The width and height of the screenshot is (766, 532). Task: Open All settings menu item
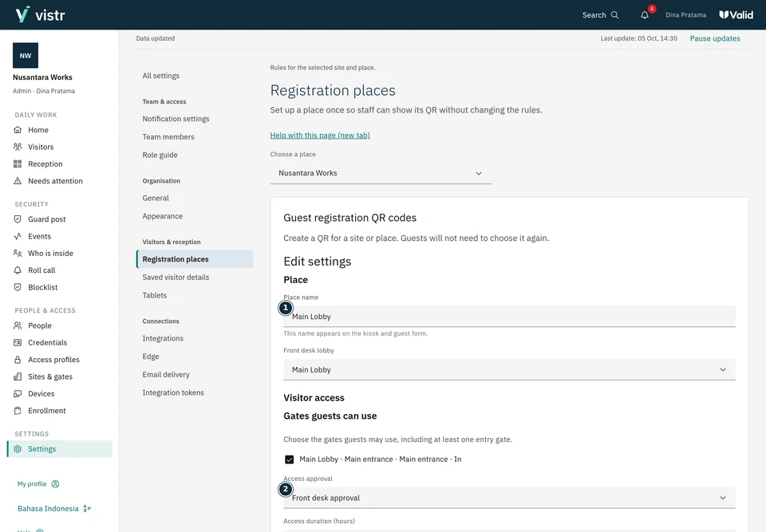[160, 76]
